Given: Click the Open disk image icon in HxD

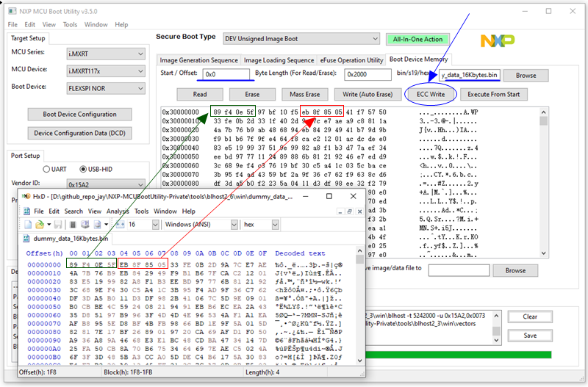Looking at the screenshot, I should point(97,225).
